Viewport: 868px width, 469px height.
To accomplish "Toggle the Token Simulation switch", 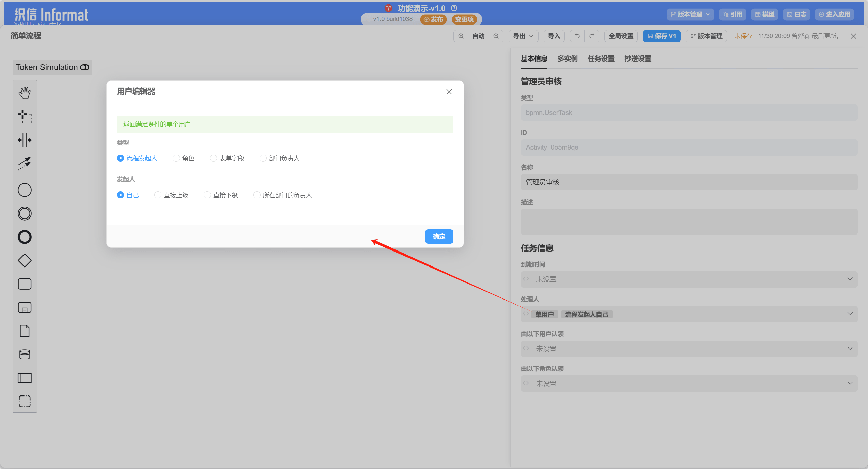I will (84, 67).
